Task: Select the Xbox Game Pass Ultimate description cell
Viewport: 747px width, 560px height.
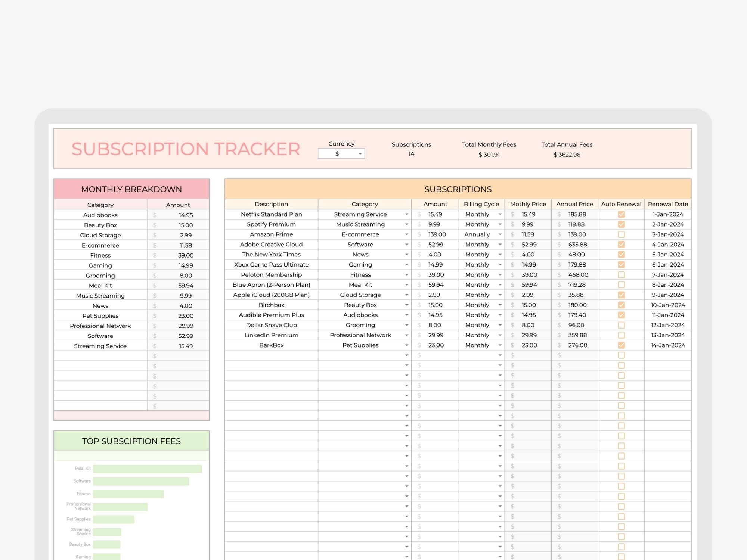Action: (271, 265)
